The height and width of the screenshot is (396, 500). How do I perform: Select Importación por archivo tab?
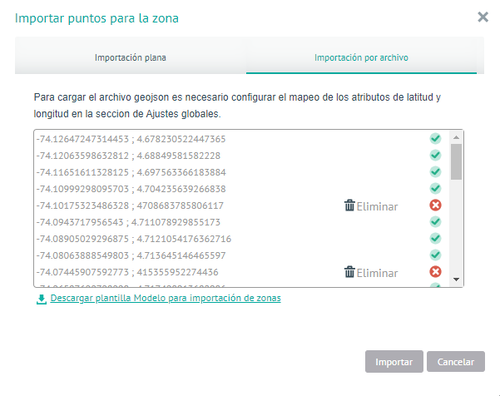[361, 58]
